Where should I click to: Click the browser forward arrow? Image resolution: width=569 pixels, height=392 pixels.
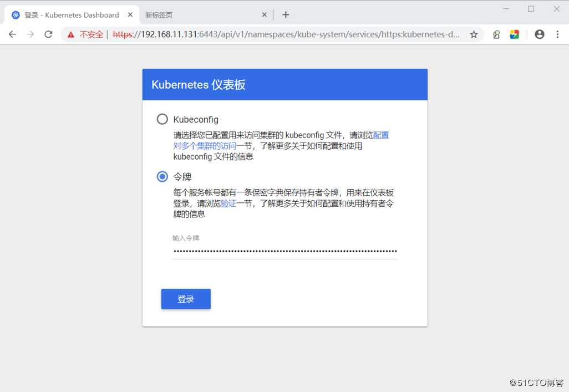pyautogui.click(x=31, y=34)
